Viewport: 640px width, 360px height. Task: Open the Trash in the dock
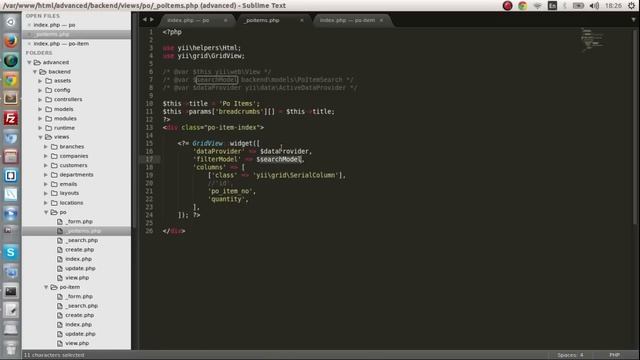click(x=11, y=348)
